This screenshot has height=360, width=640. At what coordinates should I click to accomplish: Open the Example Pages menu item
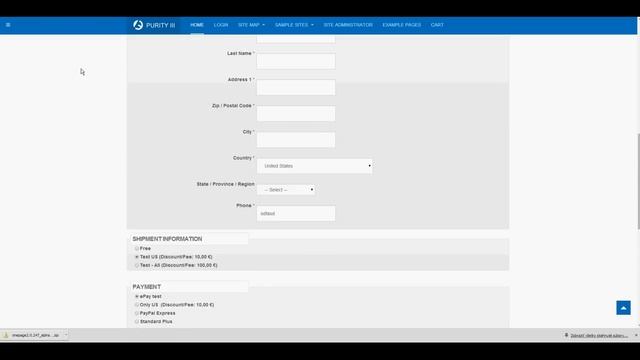402,25
